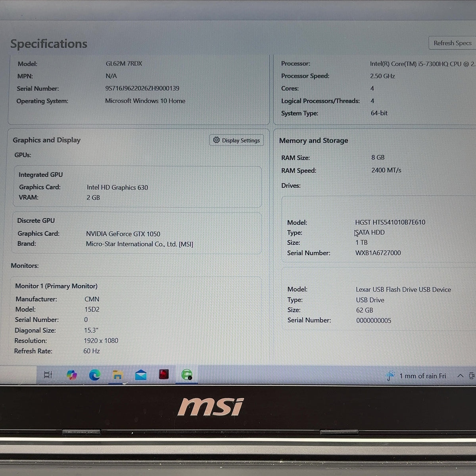Open the Mail app taskbar icon
Screen dimensions: 476x476
141,375
